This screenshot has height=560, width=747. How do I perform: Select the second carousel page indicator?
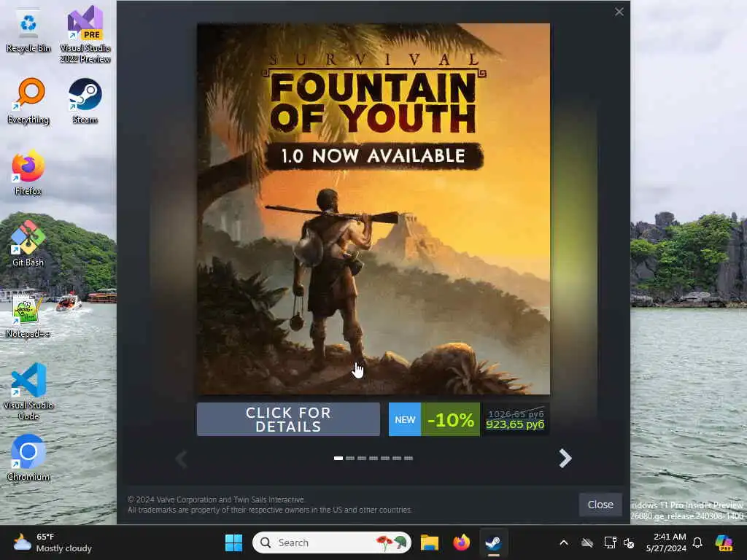tap(350, 458)
